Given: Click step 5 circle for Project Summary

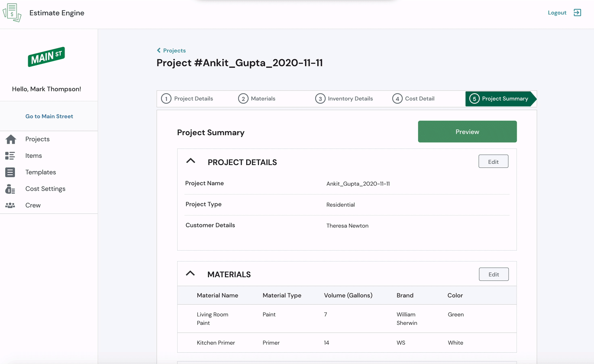Looking at the screenshot, I should click(x=475, y=98).
